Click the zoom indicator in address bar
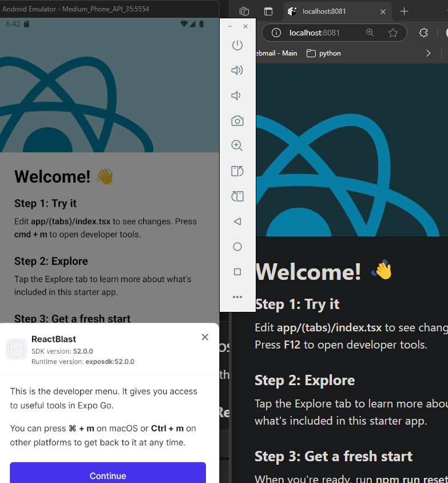Image resolution: width=448 pixels, height=483 pixels. [x=370, y=33]
